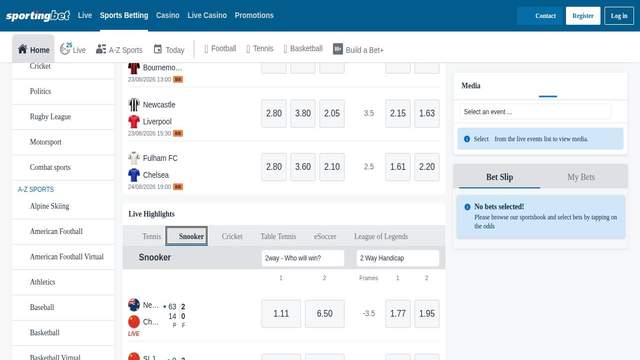Open Motorsport in sidebar
The width and height of the screenshot is (640, 360).
[x=63, y=142]
